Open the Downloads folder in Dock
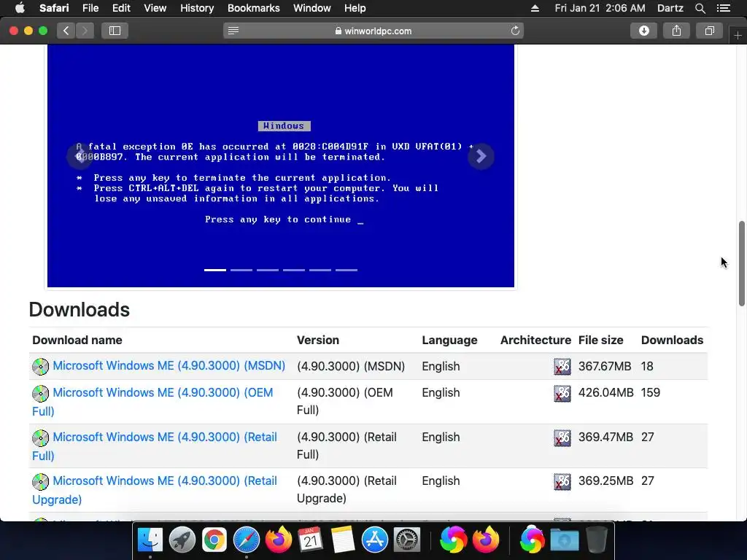 pyautogui.click(x=565, y=540)
